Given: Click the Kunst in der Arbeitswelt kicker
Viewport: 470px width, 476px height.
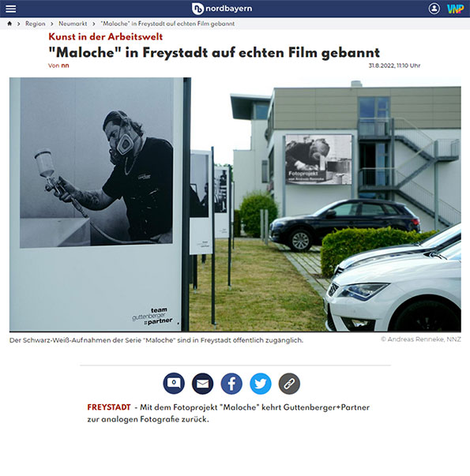Looking at the screenshot, I should pyautogui.click(x=105, y=37).
